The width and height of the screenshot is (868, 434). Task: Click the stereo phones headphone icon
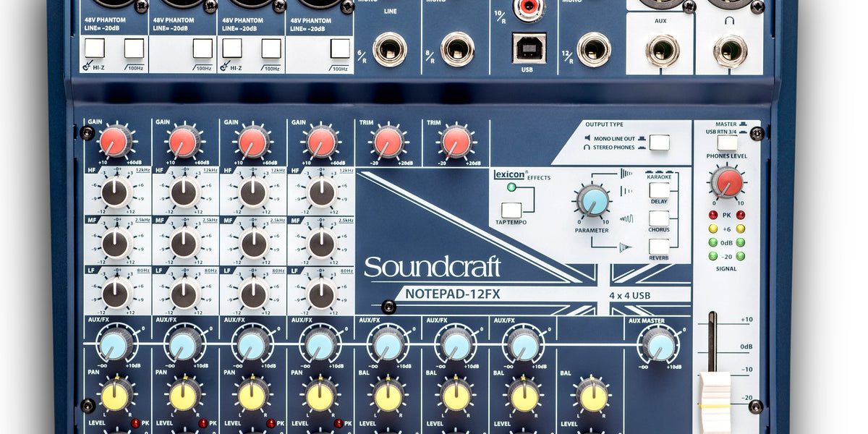587,147
